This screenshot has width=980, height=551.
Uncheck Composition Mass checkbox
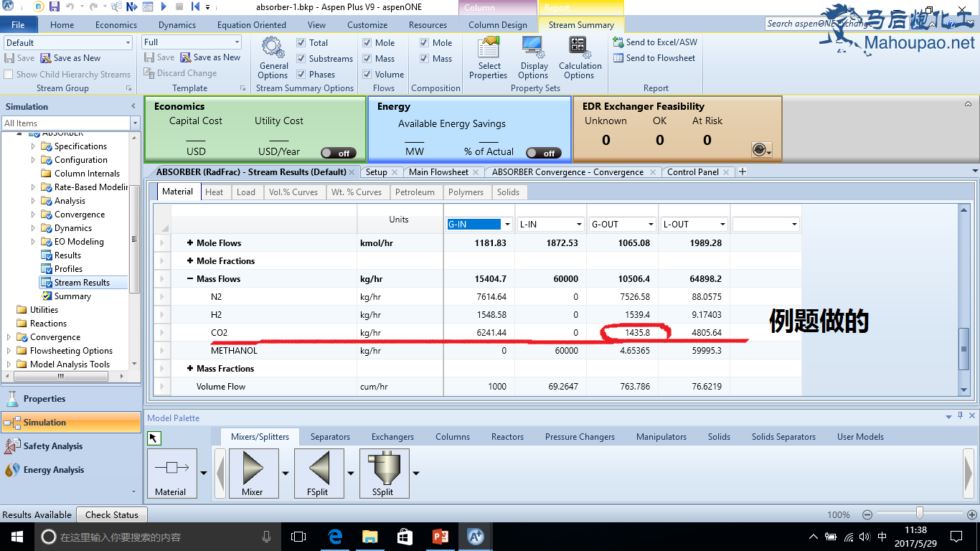click(425, 59)
